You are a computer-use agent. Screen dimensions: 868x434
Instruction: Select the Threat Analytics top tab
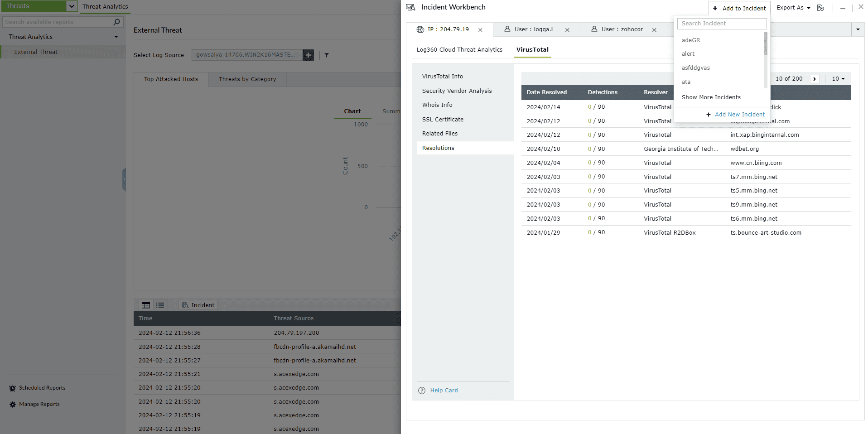[105, 6]
